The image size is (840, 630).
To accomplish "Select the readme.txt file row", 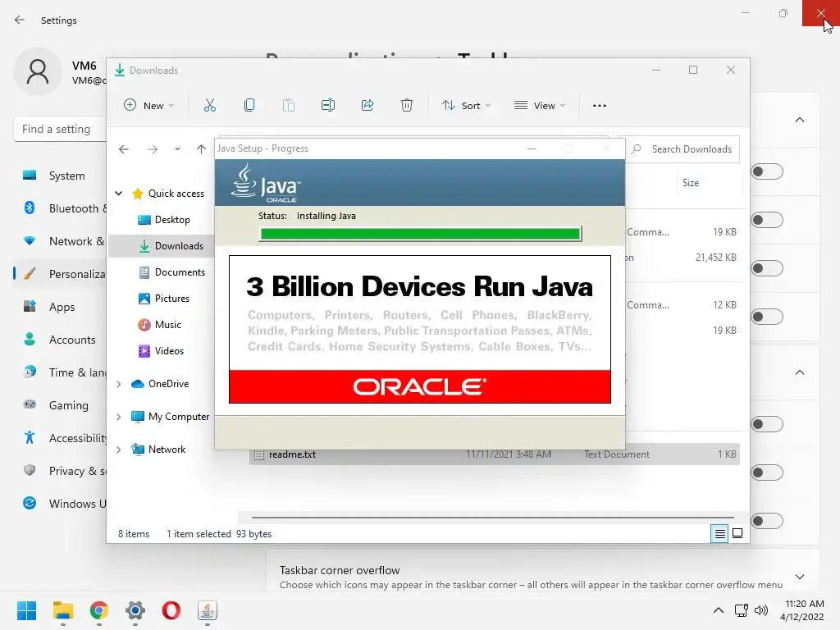I will (494, 454).
